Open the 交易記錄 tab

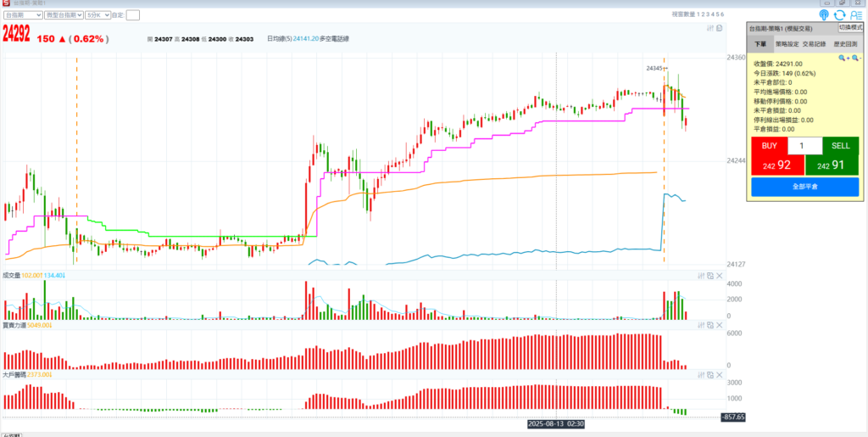(x=815, y=43)
